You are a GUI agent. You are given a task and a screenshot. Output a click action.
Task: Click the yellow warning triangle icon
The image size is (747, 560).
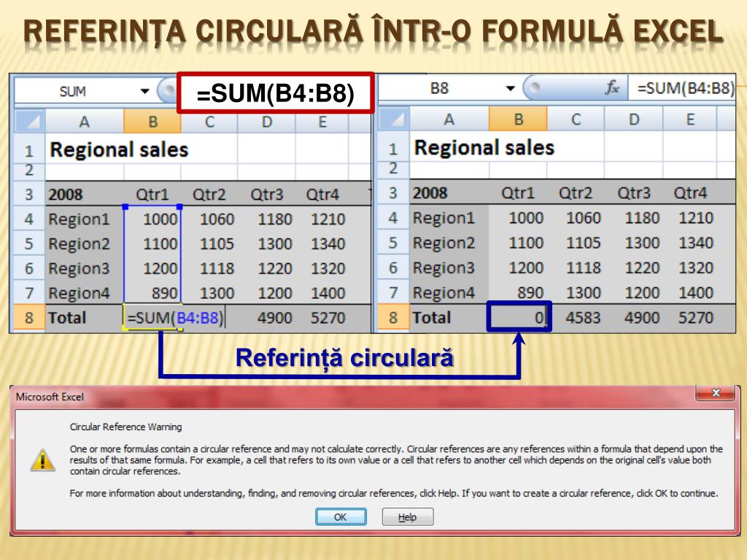43,460
